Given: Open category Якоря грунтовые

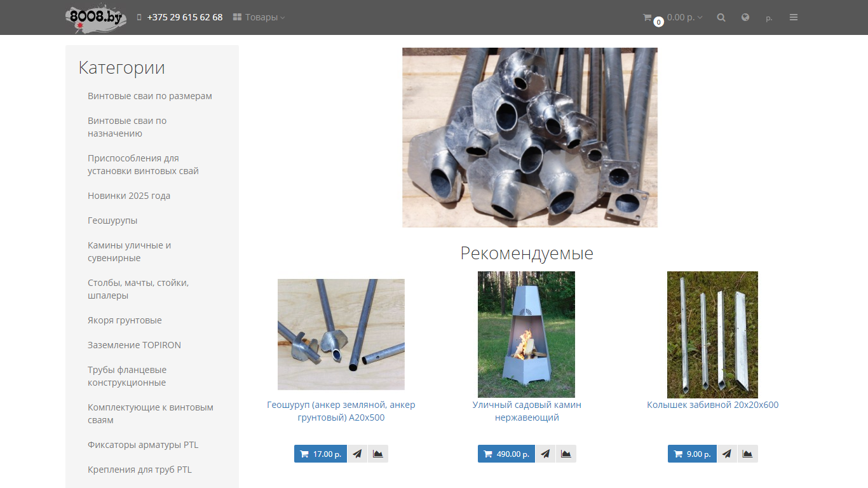Looking at the screenshot, I should pyautogui.click(x=125, y=320).
